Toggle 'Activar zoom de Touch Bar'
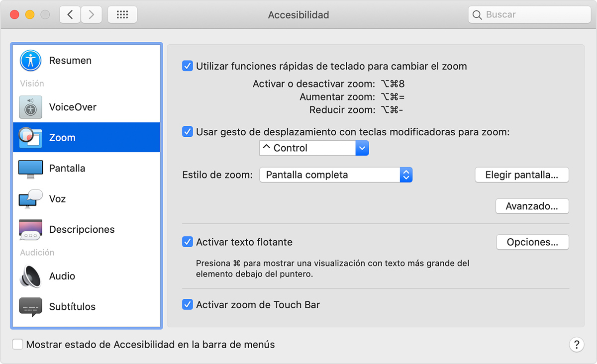Viewport: 597px width, 364px height. (x=187, y=304)
